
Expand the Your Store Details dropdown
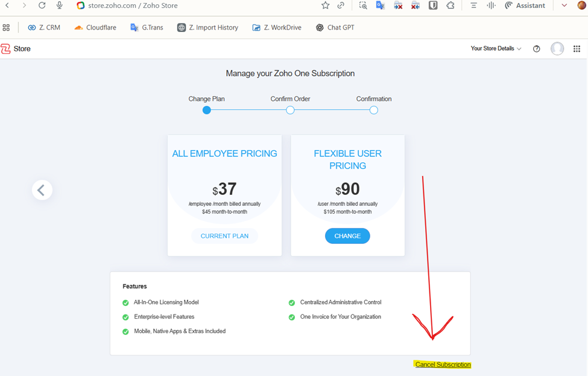pyautogui.click(x=496, y=48)
